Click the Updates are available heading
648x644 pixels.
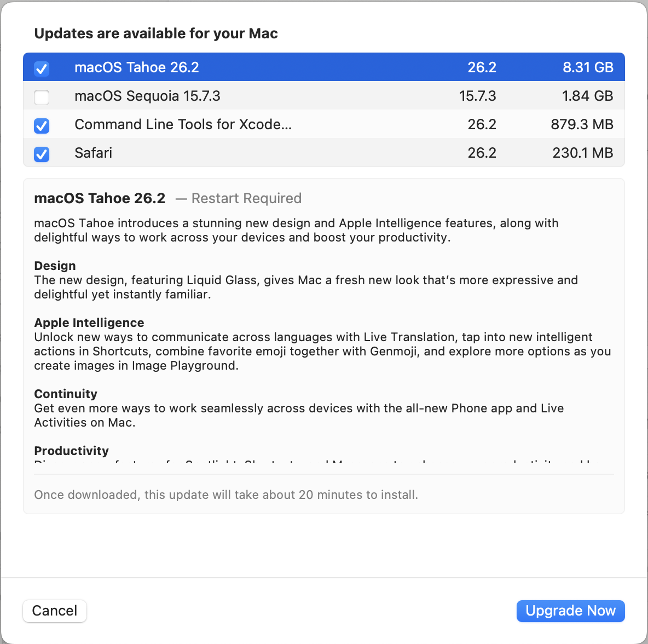(156, 33)
